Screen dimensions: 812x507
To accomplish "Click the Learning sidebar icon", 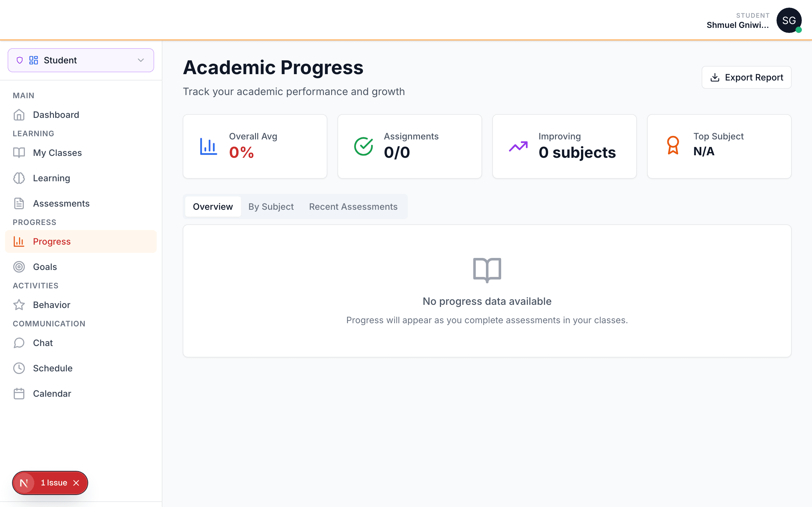I will (19, 178).
